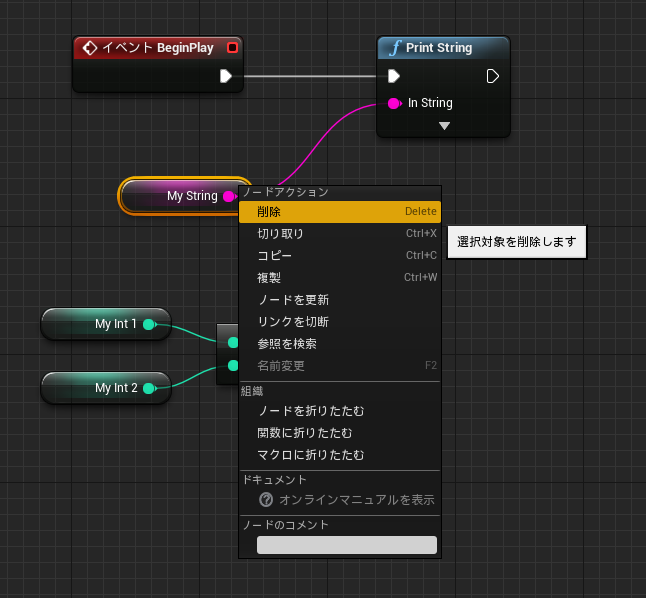Viewport: 646px width, 598px height.
Task: Focus the node comment input field
Action: (x=346, y=545)
